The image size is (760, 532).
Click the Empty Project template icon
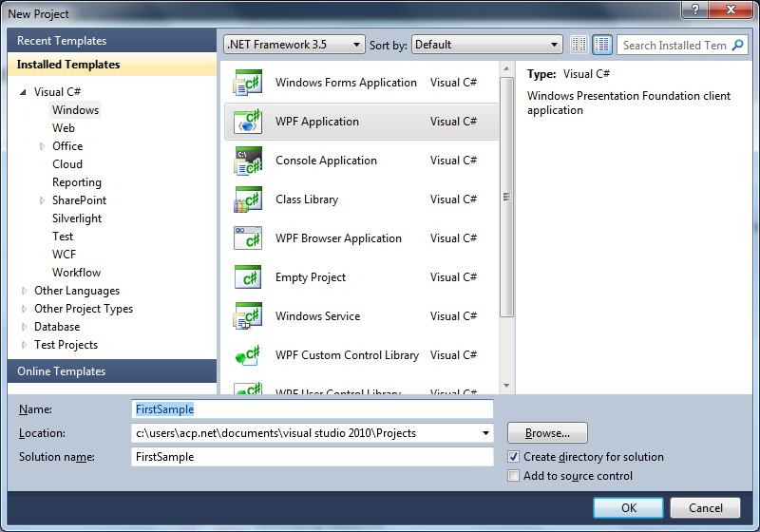pyautogui.click(x=248, y=277)
